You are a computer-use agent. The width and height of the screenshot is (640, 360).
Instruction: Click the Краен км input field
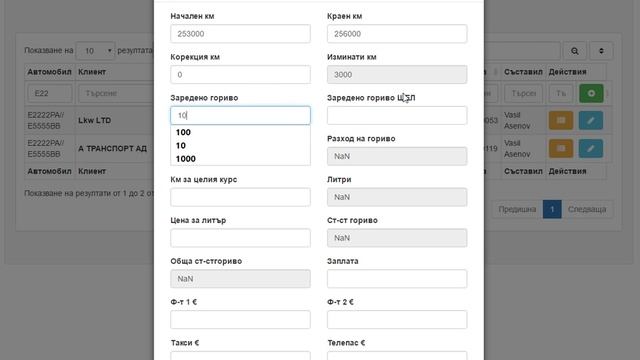397,34
